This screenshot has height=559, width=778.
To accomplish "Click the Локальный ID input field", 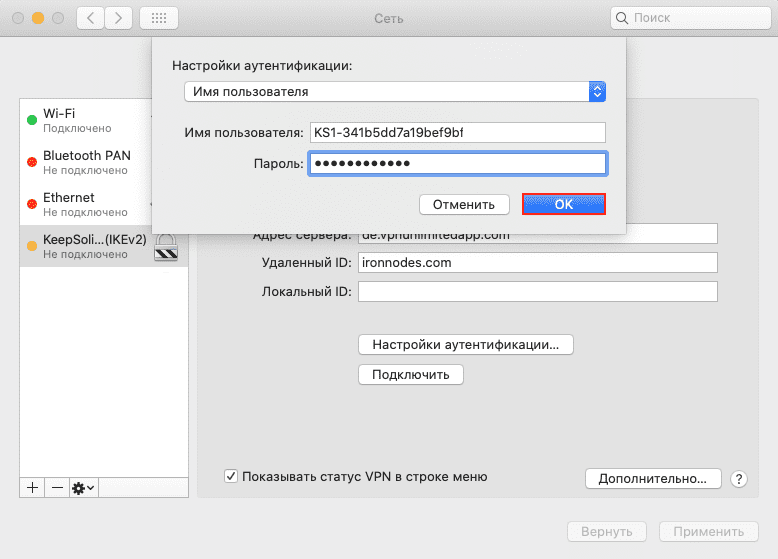I will (538, 292).
